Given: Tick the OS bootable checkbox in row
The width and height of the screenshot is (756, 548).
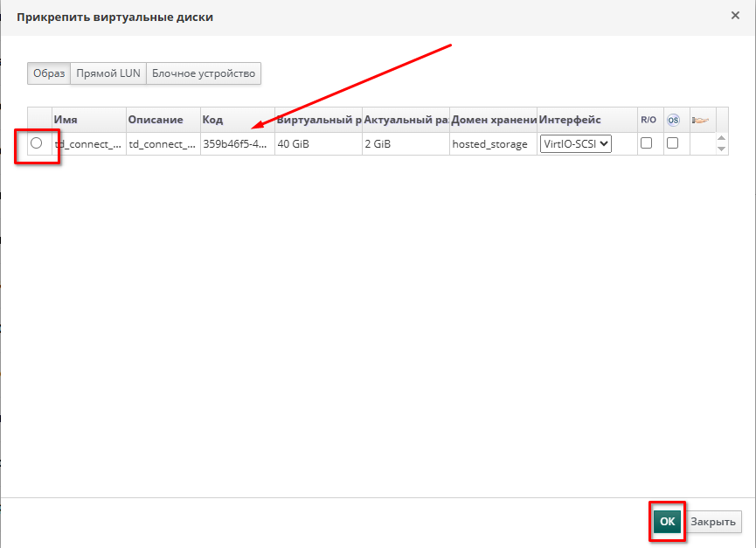Looking at the screenshot, I should click(673, 143).
